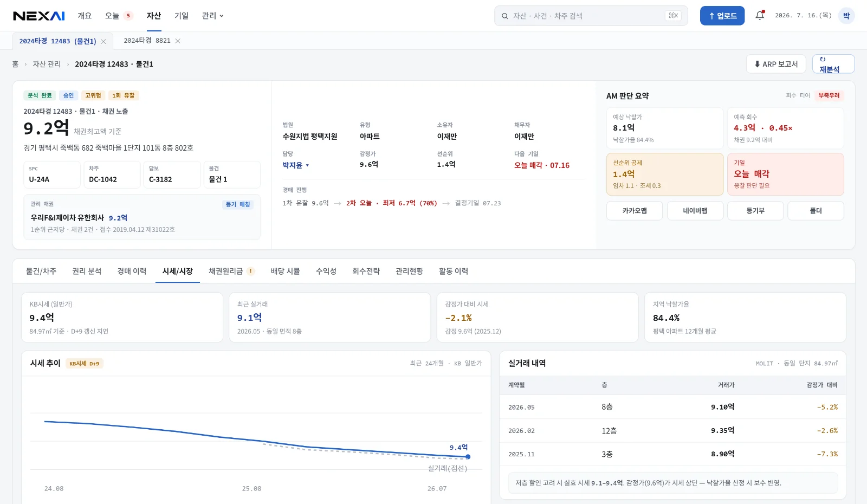Click the 업로드 button
867x504 pixels.
pyautogui.click(x=722, y=16)
